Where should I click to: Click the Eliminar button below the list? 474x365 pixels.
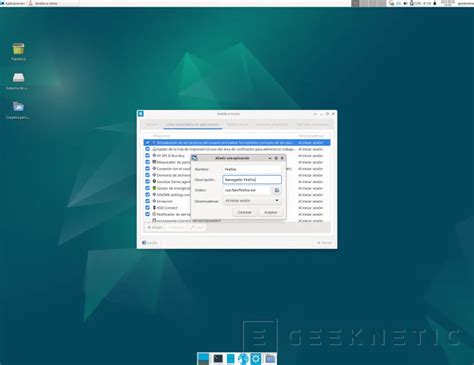(x=176, y=227)
